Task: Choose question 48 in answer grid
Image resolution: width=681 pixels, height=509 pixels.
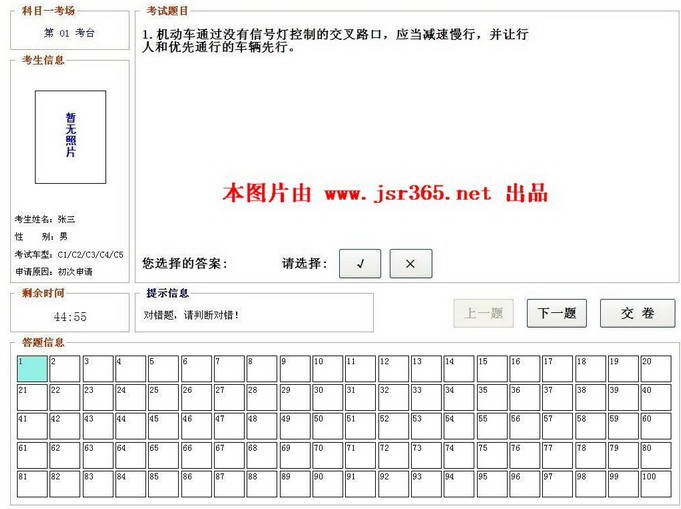Action: 262,426
